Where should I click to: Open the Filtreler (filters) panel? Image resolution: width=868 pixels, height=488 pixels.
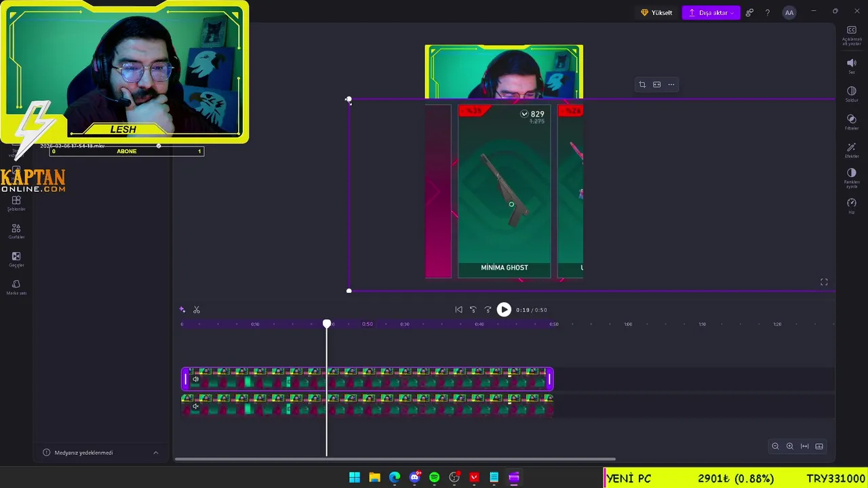(852, 122)
